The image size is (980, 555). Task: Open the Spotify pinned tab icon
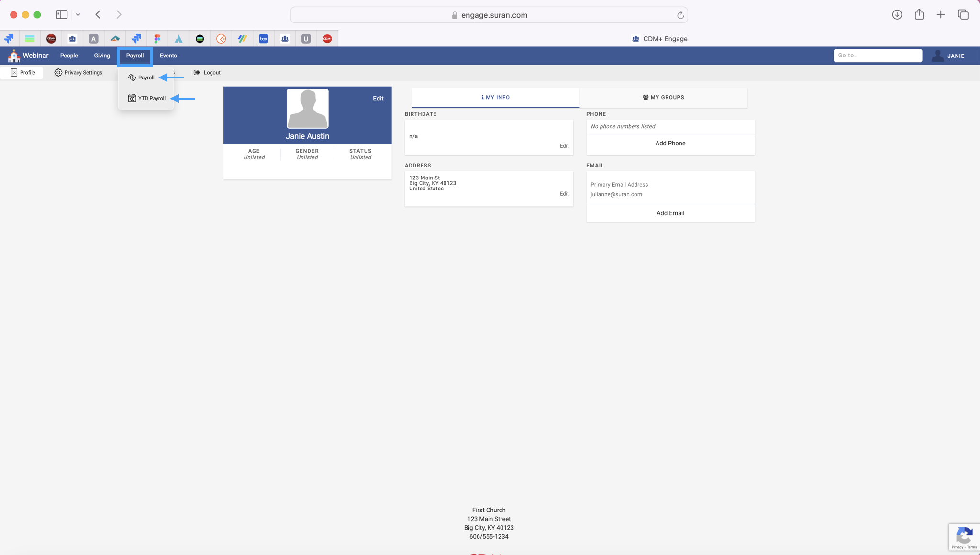(200, 39)
